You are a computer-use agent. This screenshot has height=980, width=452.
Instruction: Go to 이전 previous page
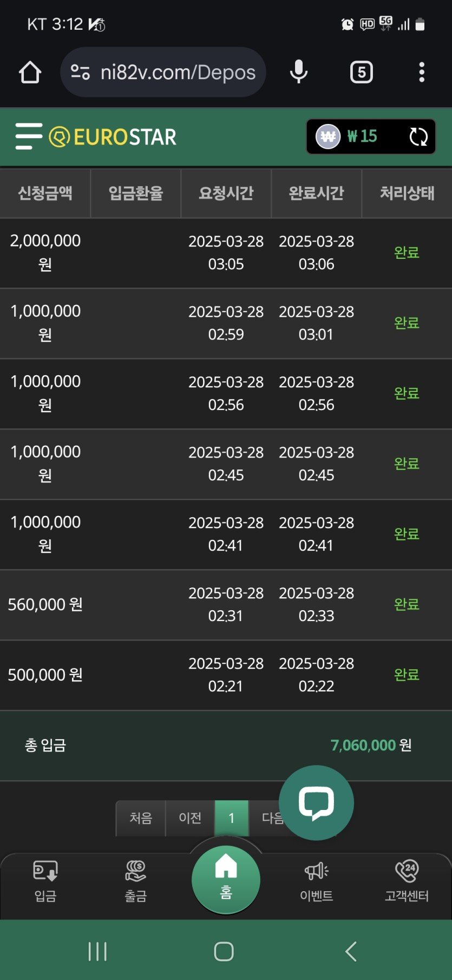click(x=190, y=818)
